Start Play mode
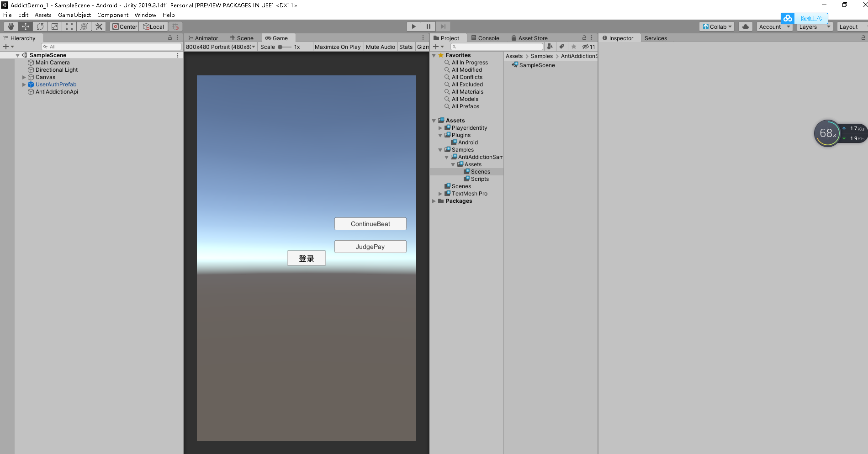 (x=414, y=26)
